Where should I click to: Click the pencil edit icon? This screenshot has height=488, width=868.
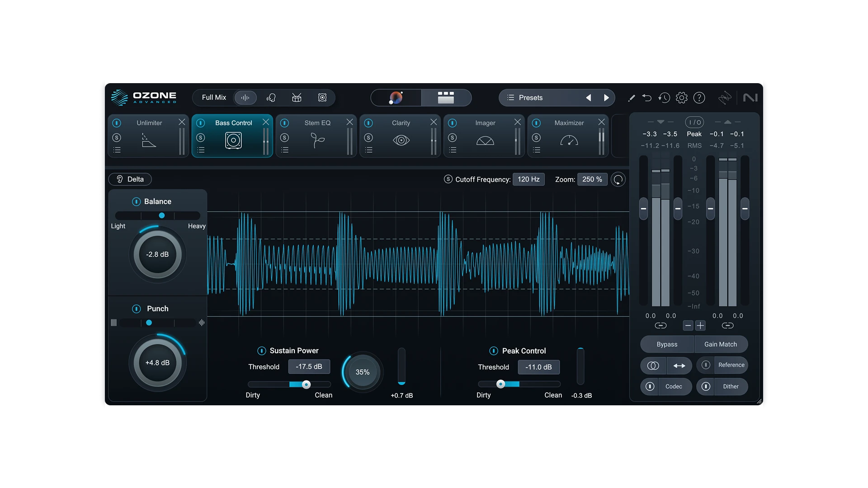(x=632, y=98)
